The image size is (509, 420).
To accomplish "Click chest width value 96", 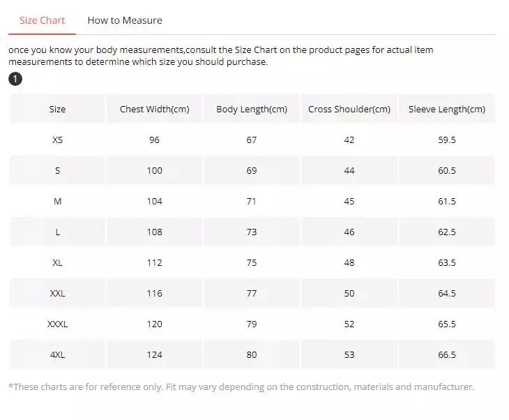I will coord(154,140).
